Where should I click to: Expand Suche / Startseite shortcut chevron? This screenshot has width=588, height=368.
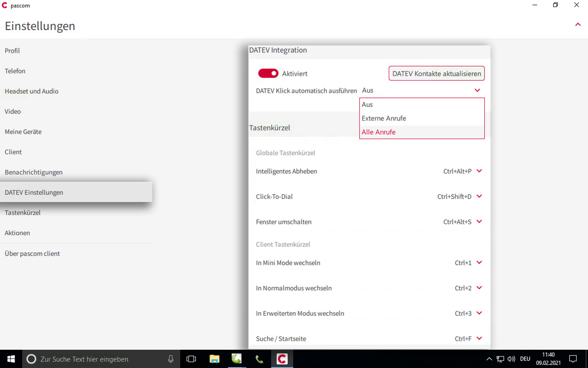(479, 338)
